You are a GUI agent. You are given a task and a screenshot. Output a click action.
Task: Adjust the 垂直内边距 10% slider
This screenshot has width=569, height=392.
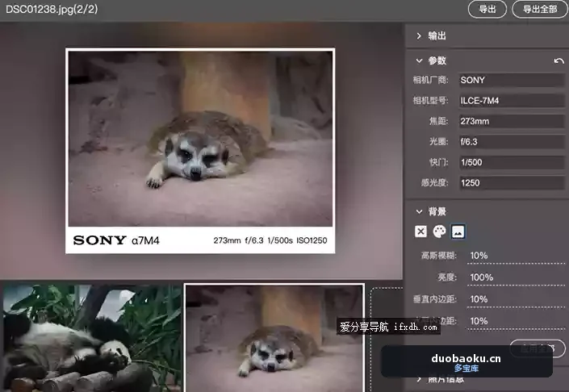click(516, 300)
